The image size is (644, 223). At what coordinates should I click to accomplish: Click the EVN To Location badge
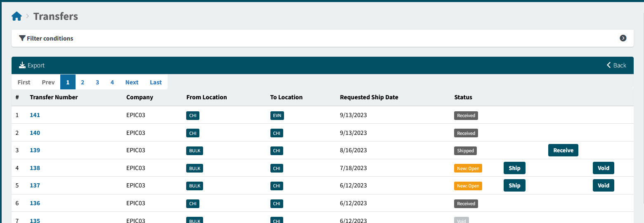[277, 115]
